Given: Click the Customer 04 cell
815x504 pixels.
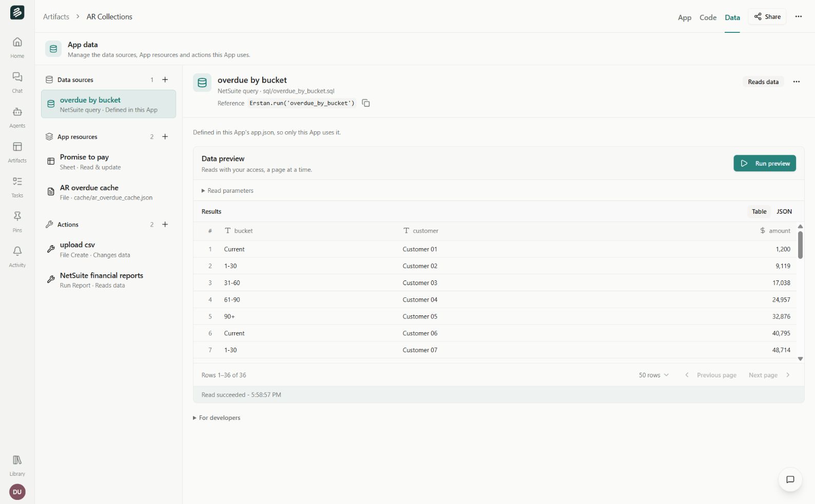Looking at the screenshot, I should coord(420,300).
